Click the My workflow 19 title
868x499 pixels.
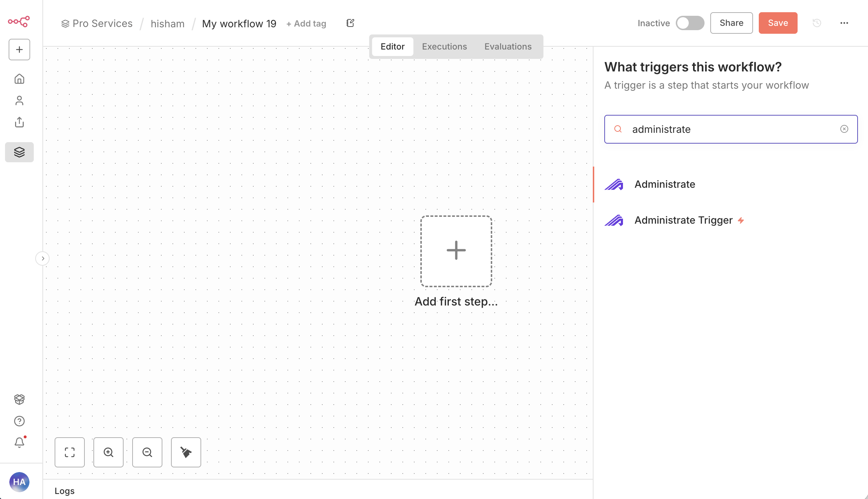tap(239, 24)
